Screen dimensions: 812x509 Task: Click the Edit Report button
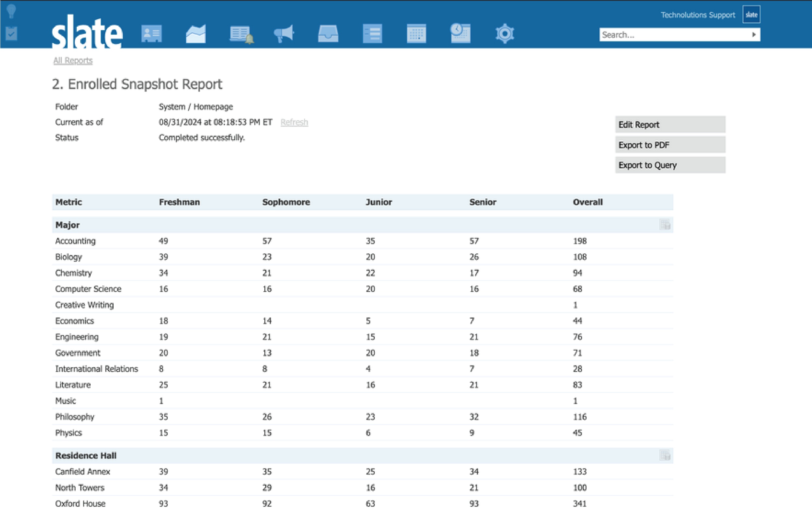[x=670, y=124]
